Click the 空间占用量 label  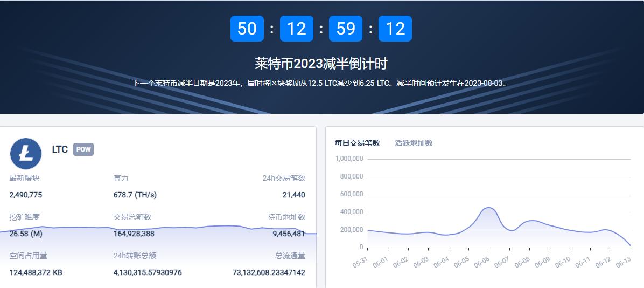tap(29, 256)
